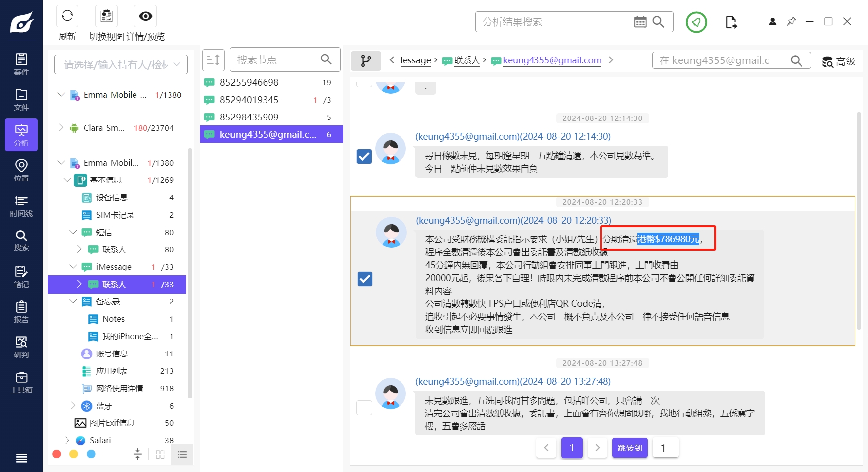Uncheck the checkbox on the highlighted 12:20:33 message
The width and height of the screenshot is (868, 472).
[365, 279]
